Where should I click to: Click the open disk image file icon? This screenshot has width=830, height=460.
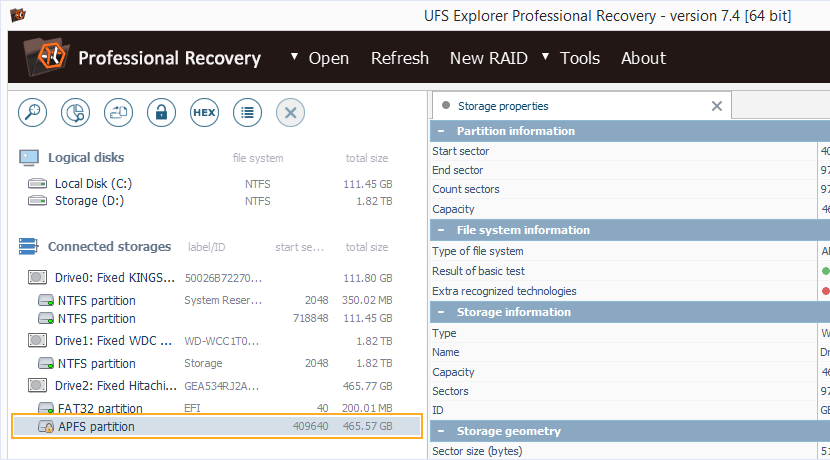click(x=119, y=113)
